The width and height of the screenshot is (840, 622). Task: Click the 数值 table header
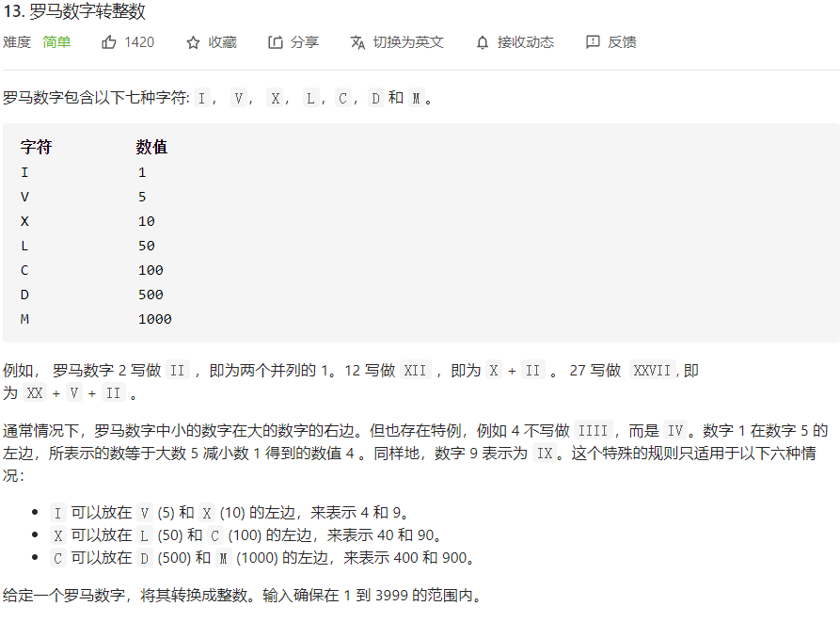click(151, 147)
